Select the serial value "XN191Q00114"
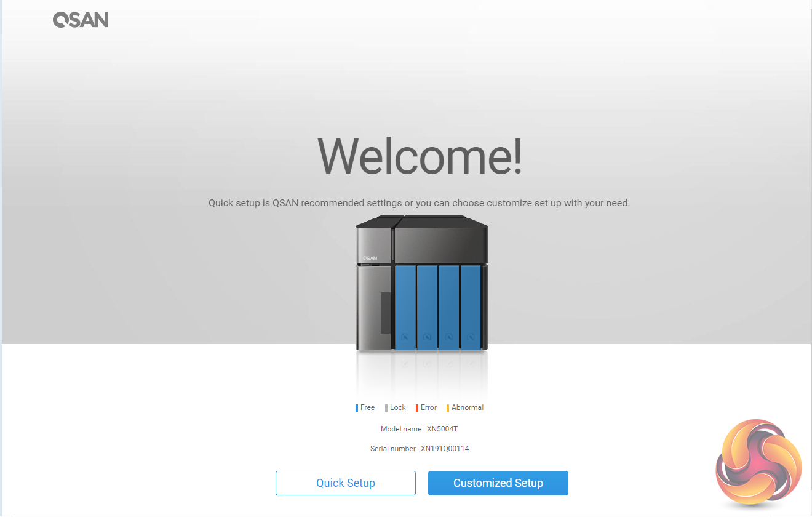 tap(445, 449)
